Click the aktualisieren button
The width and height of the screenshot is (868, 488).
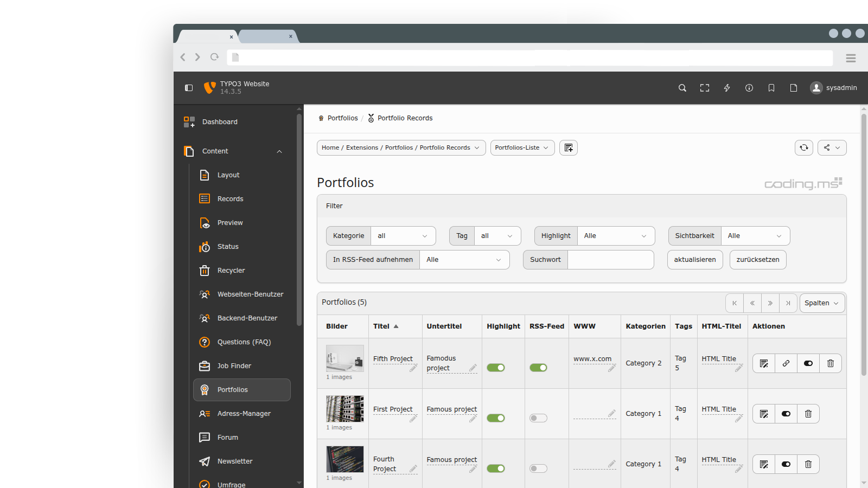coord(695,260)
